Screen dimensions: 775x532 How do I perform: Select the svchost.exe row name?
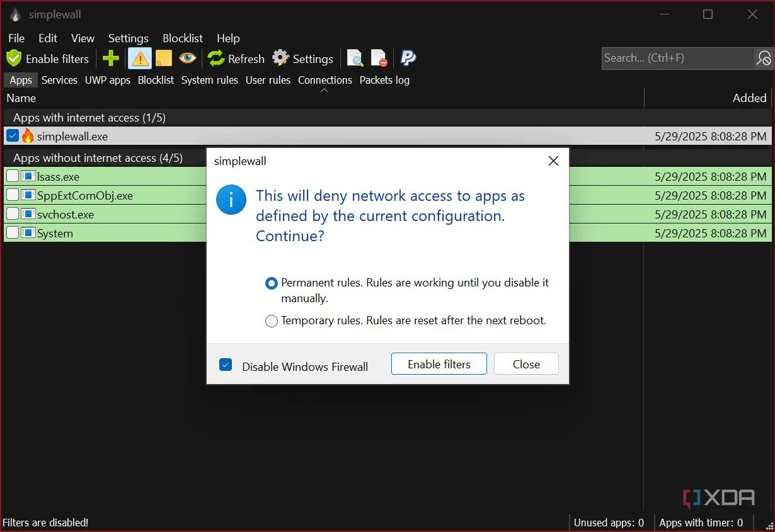pyautogui.click(x=66, y=215)
